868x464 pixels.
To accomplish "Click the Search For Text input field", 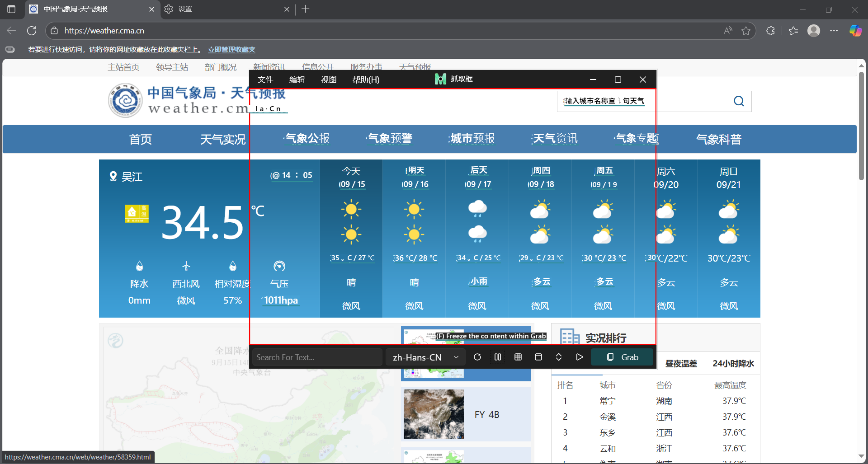I will coord(316,357).
